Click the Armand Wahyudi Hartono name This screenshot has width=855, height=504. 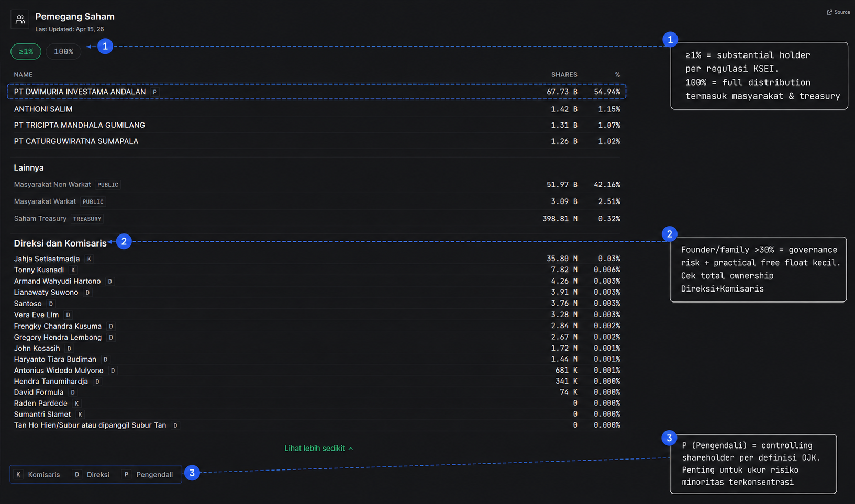click(57, 281)
